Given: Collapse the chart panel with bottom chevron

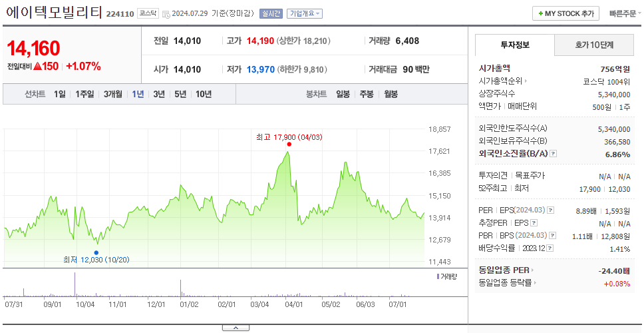Looking at the screenshot, I should [x=236, y=328].
